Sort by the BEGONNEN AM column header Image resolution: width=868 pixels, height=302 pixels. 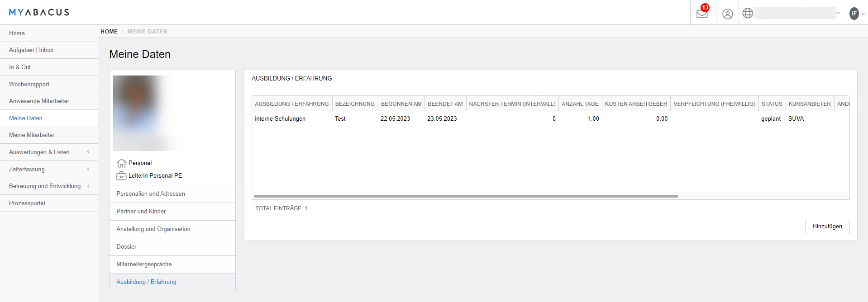point(401,104)
